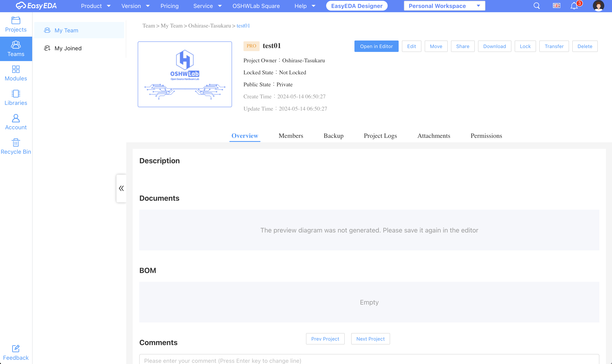Go to the Libraries section
The image size is (612, 364).
point(16,98)
